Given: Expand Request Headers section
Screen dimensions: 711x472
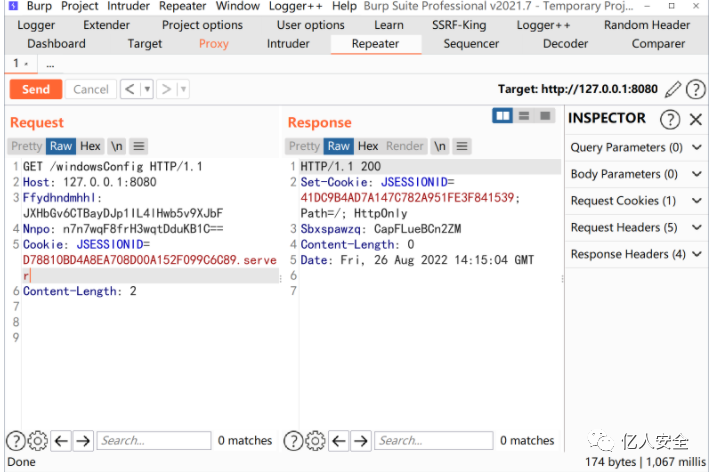Looking at the screenshot, I should (636, 228).
